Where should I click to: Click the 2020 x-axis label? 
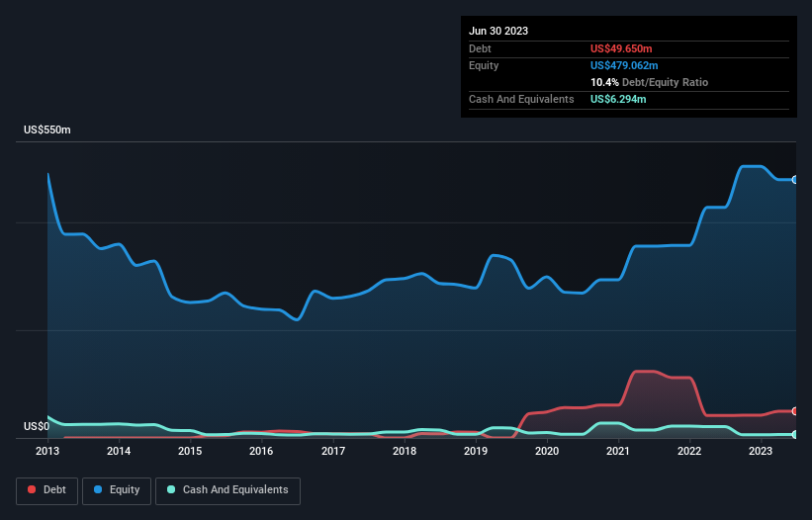[x=547, y=451]
